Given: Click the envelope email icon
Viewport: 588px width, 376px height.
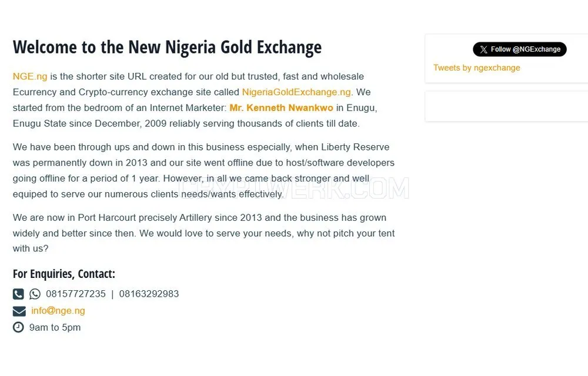Looking at the screenshot, I should pos(19,311).
